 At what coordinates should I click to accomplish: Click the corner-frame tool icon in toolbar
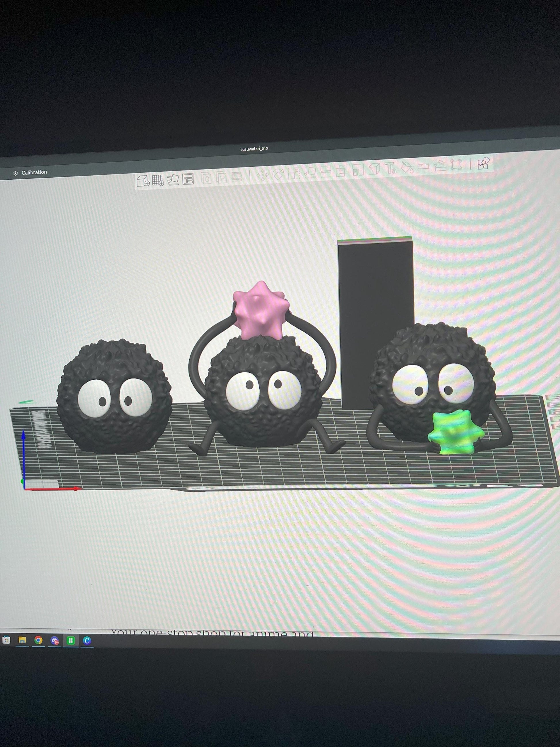coord(456,165)
